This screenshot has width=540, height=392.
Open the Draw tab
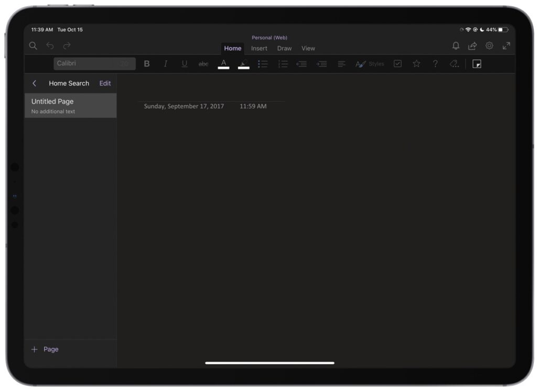pos(284,48)
